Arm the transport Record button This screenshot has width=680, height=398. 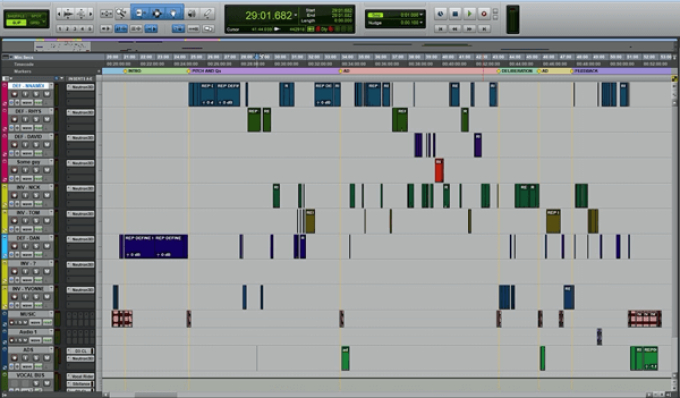click(x=484, y=14)
